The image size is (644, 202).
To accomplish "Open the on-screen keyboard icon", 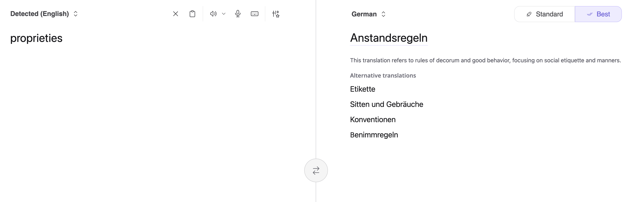I will 254,14.
